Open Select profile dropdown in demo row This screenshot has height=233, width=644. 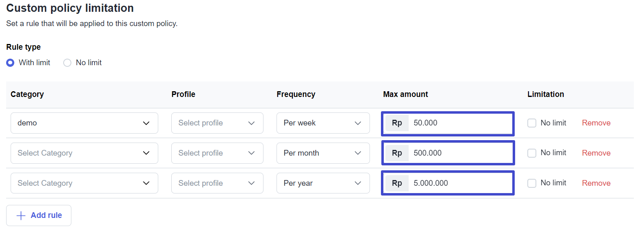coord(217,123)
